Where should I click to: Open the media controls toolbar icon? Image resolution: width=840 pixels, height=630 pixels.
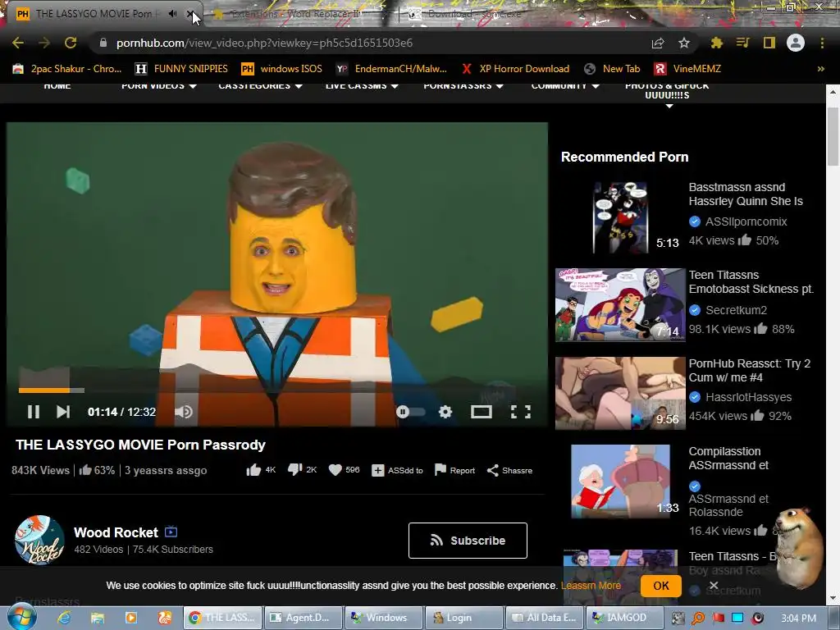coord(742,43)
